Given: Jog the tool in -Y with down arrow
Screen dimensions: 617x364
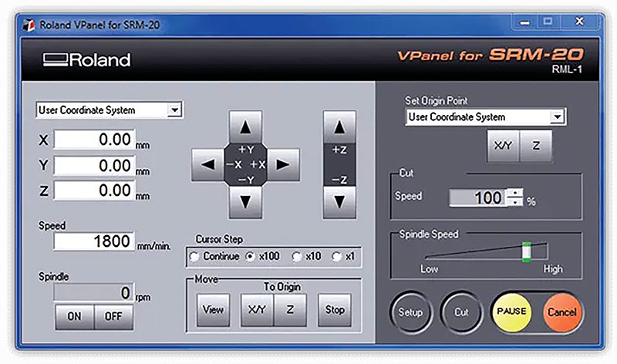Looking at the screenshot, I should pyautogui.click(x=245, y=202).
